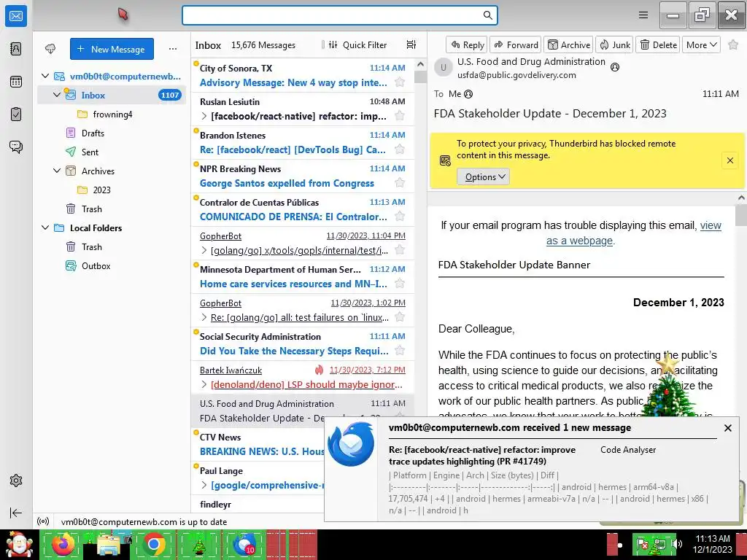The image size is (747, 560).
Task: Click the network tray icon
Action: [x=660, y=544]
